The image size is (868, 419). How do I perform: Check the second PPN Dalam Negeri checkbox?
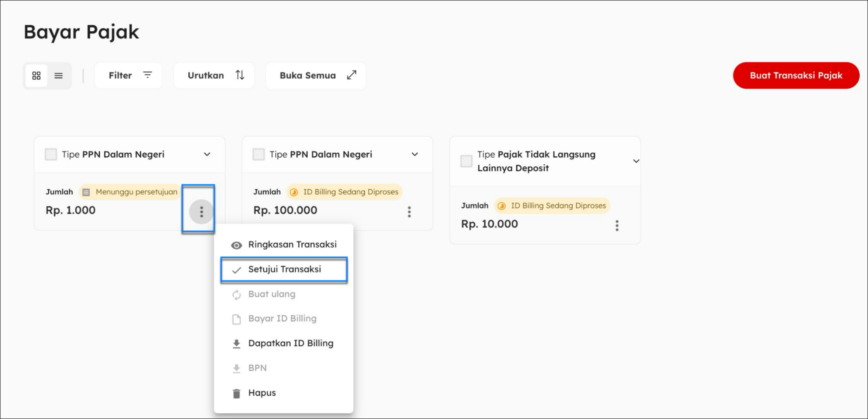(258, 154)
